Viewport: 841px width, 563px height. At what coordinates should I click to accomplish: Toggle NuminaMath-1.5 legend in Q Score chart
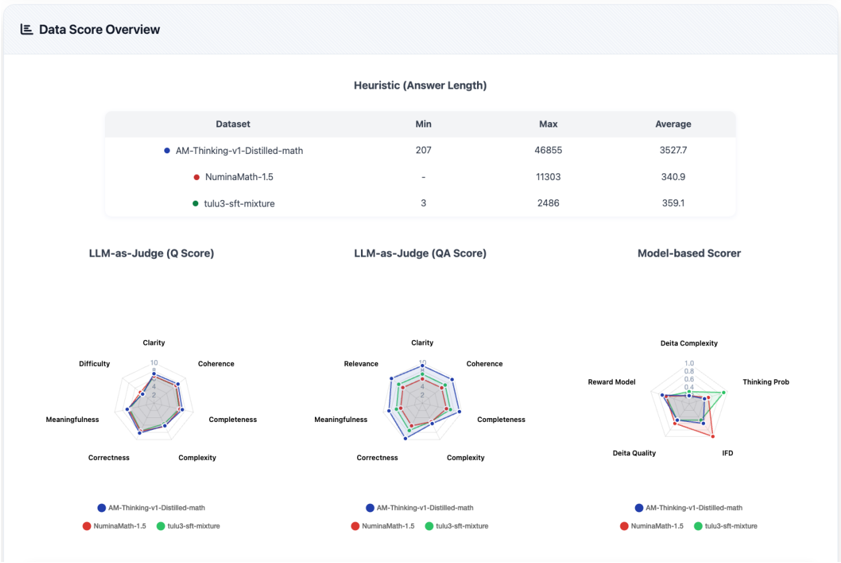(114, 526)
